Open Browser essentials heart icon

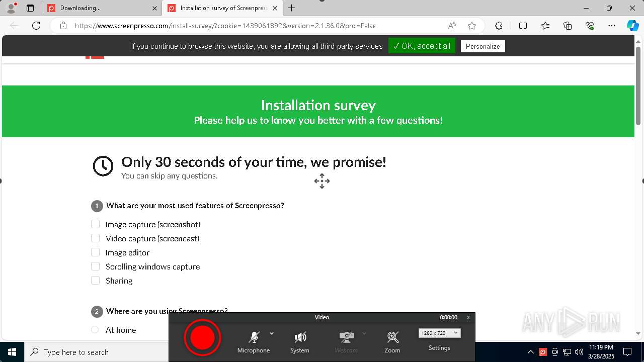point(590,26)
